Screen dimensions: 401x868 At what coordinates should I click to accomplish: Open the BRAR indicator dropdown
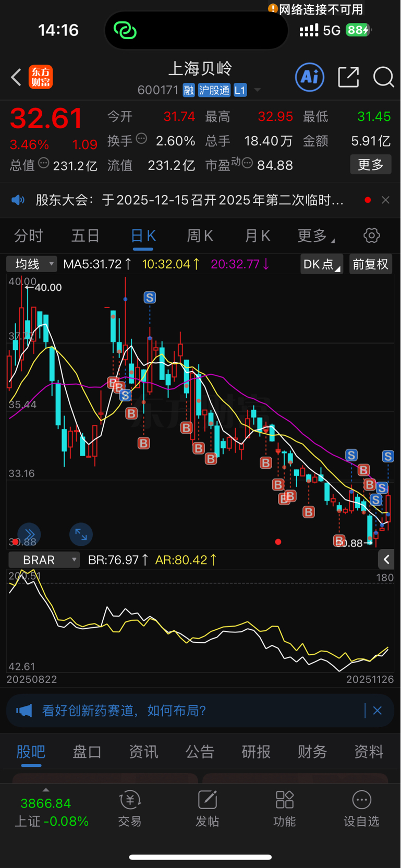pyautogui.click(x=44, y=560)
